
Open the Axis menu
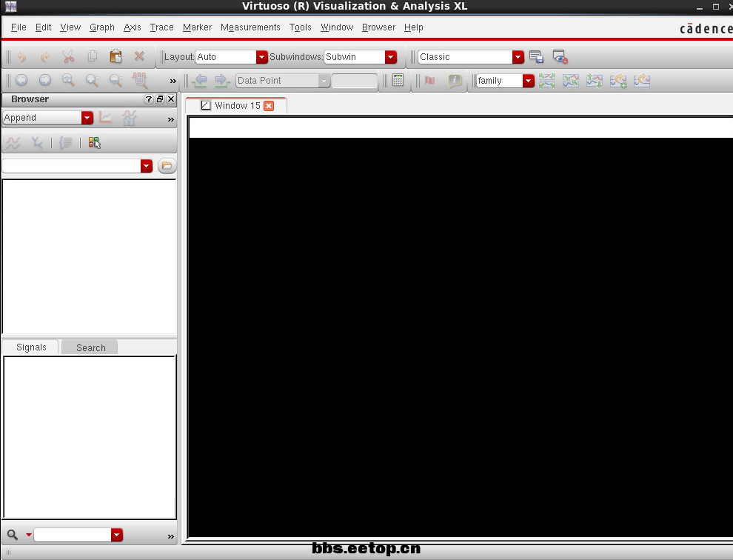coord(133,27)
